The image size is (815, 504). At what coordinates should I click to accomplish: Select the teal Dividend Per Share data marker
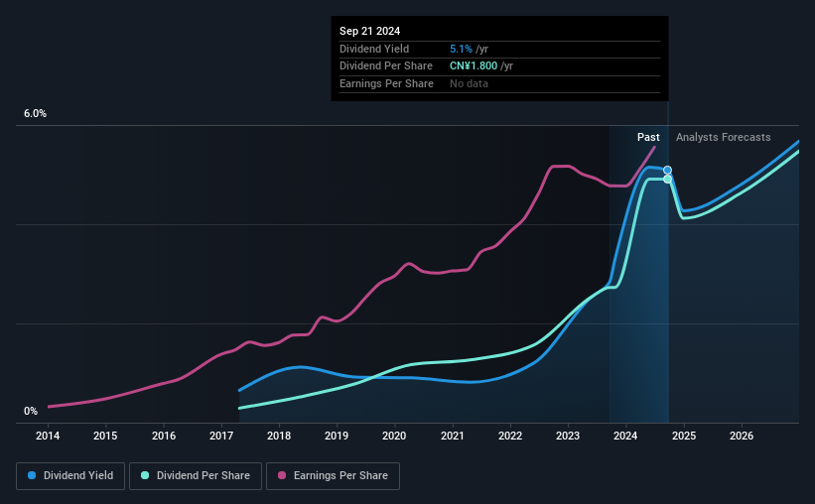tap(667, 180)
